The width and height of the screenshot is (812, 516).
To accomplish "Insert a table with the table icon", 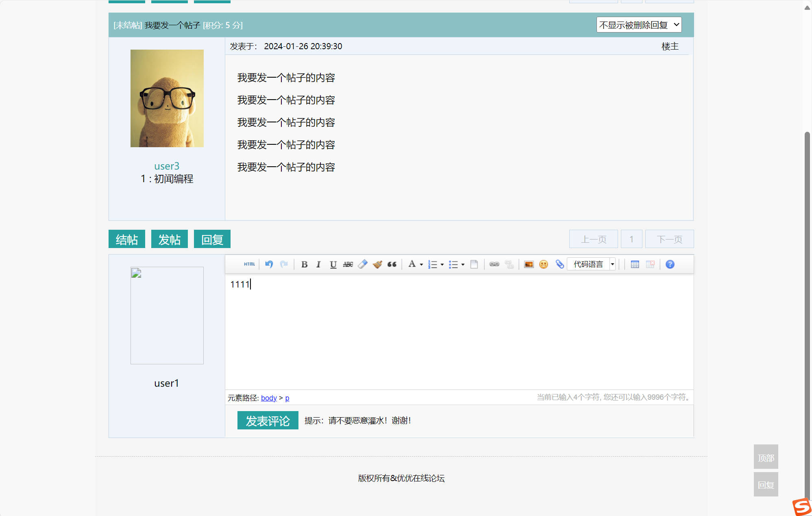I will pos(635,264).
